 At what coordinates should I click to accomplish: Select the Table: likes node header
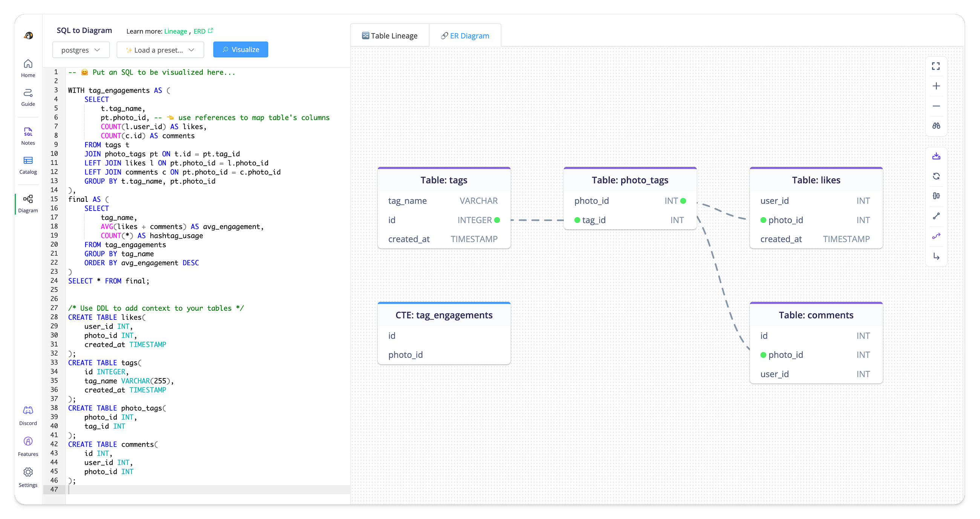(816, 180)
